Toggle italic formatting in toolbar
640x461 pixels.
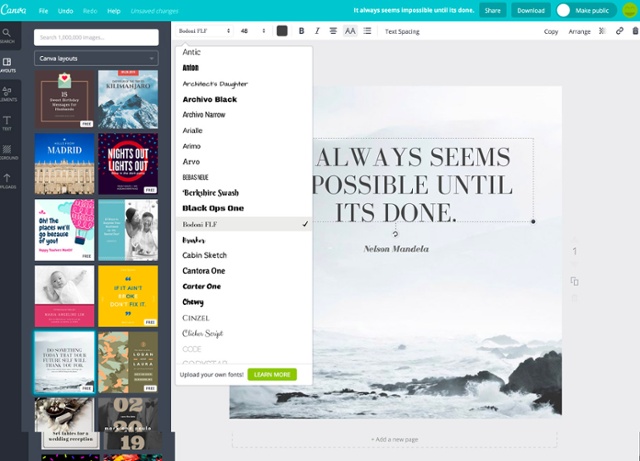point(317,31)
